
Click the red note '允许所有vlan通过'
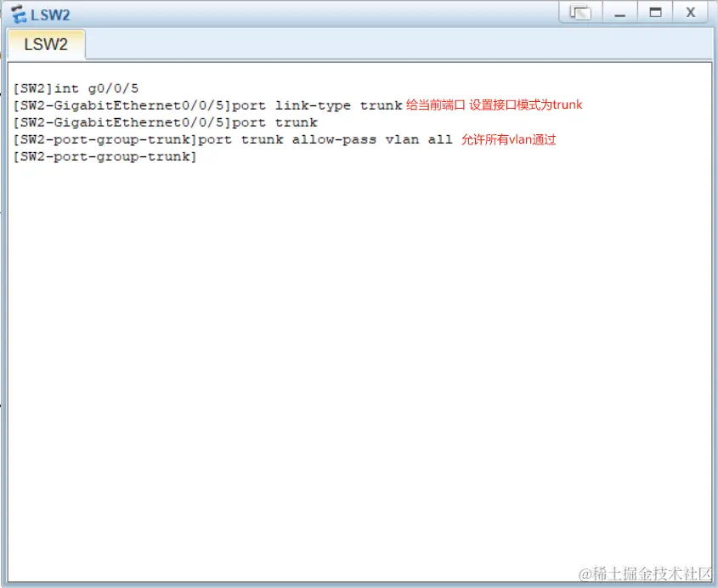508,139
